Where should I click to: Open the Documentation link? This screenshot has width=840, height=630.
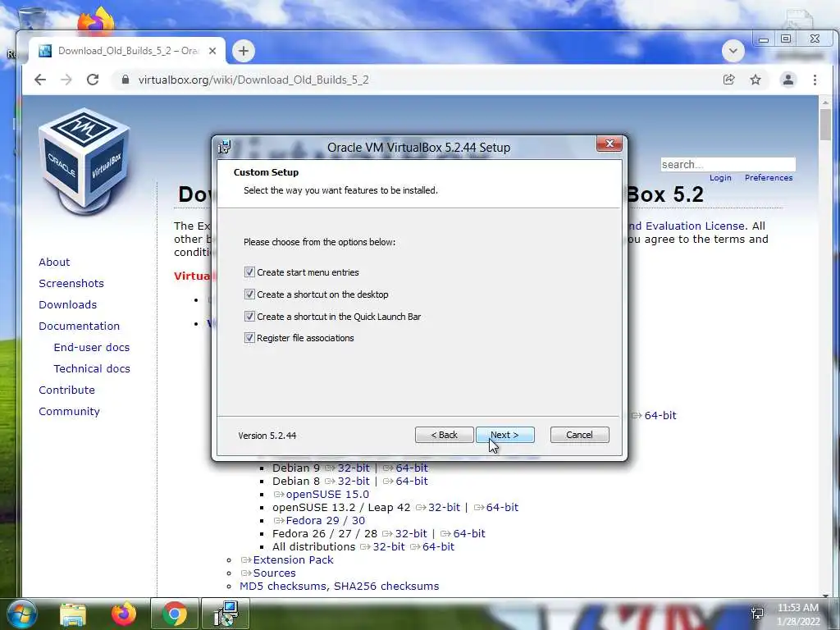pyautogui.click(x=80, y=326)
